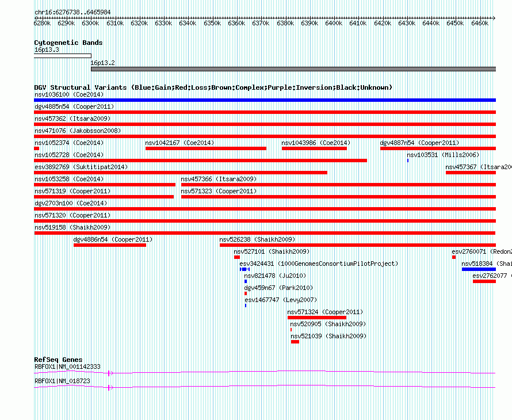The height and width of the screenshot is (420, 512).
Task: Click the nsv1053258 (Coe2014) label
Action: click(69, 179)
